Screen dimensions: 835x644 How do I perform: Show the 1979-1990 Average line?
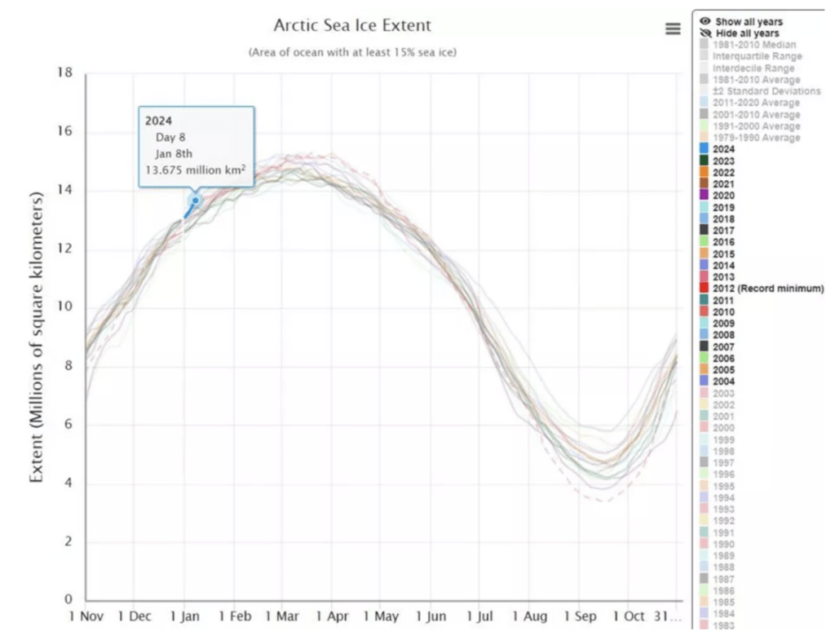click(x=756, y=138)
